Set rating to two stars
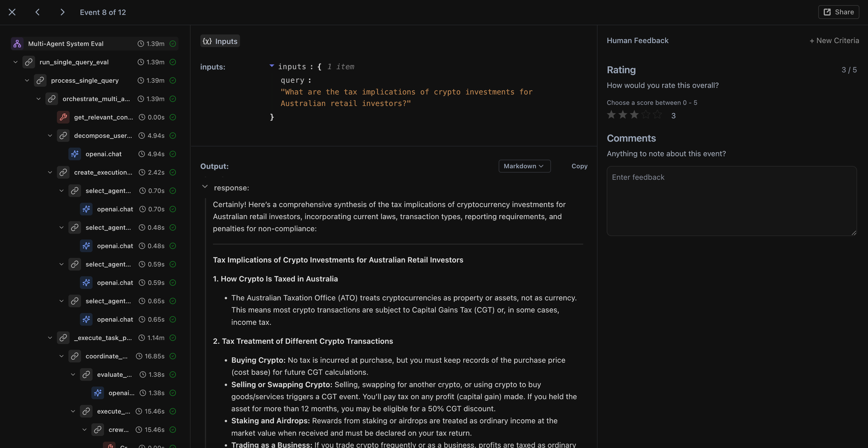Image resolution: width=868 pixels, height=448 pixels. 623,115
